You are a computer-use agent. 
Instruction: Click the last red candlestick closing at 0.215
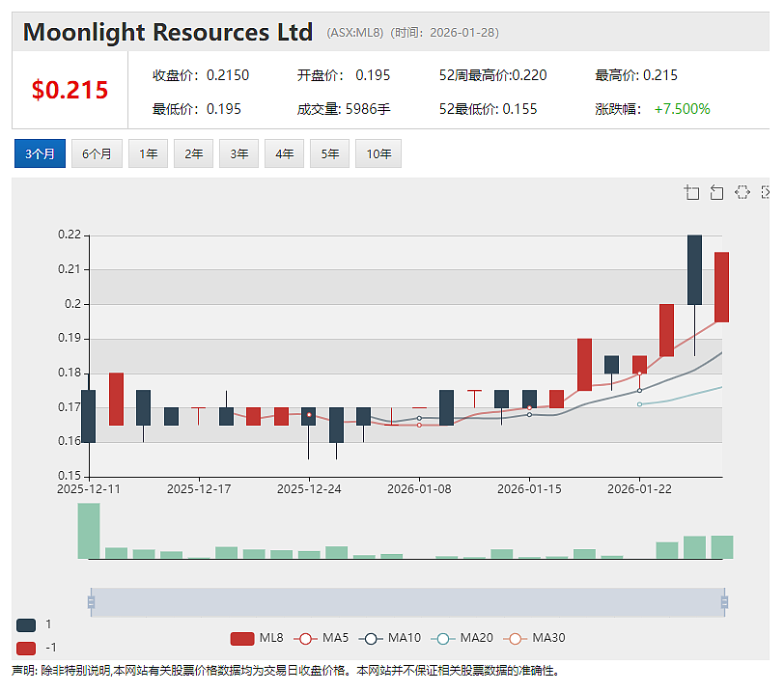coord(721,288)
